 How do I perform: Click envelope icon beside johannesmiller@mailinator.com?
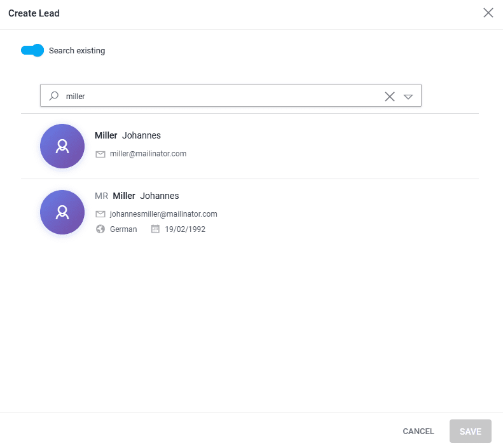pyautogui.click(x=100, y=214)
